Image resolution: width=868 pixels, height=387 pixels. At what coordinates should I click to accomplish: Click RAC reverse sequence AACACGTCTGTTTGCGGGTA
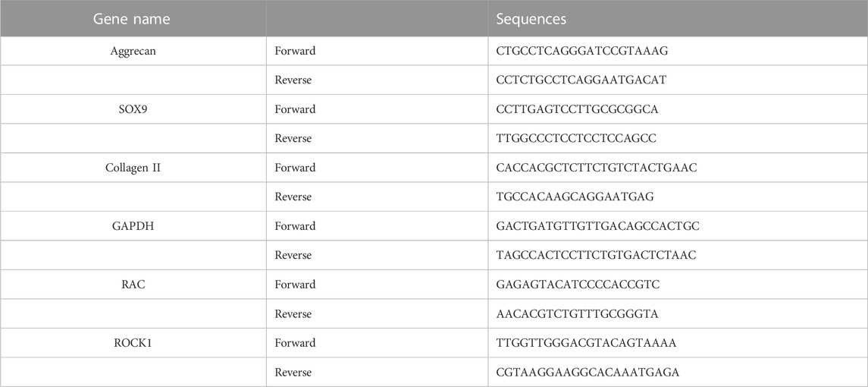[578, 313]
